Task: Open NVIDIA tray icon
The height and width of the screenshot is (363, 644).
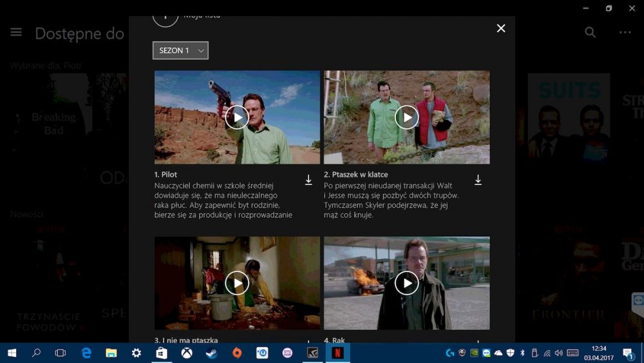Action: [475, 353]
